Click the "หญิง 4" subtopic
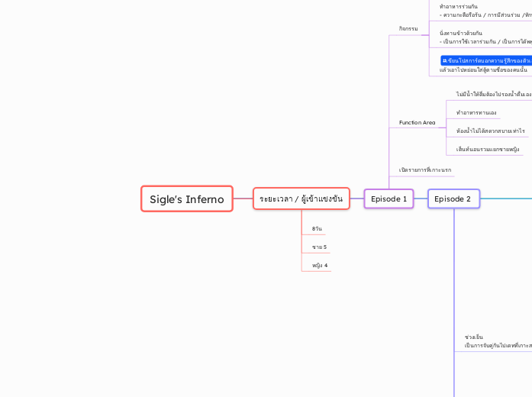 pos(320,265)
